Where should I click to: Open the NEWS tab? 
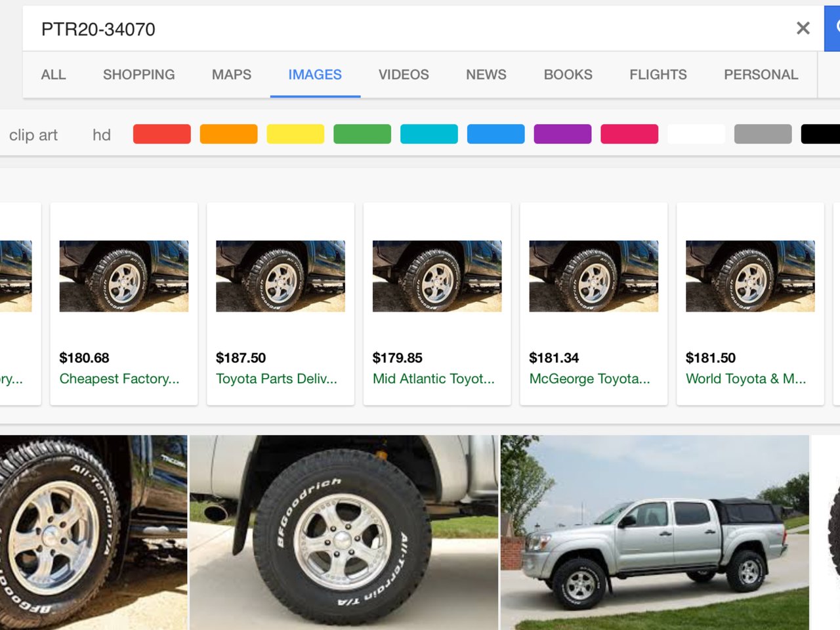point(486,75)
